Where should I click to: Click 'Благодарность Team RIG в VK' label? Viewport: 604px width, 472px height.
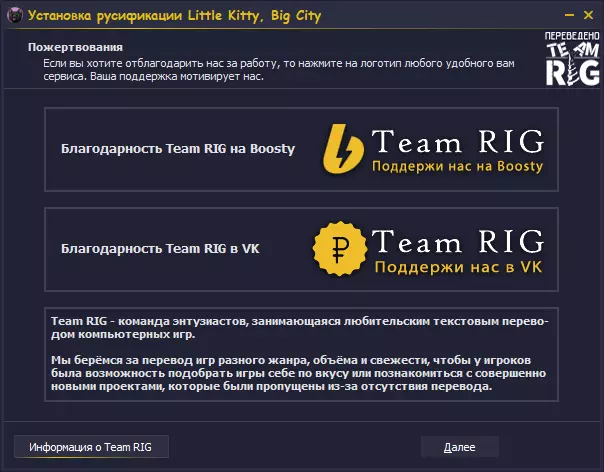pyautogui.click(x=160, y=249)
